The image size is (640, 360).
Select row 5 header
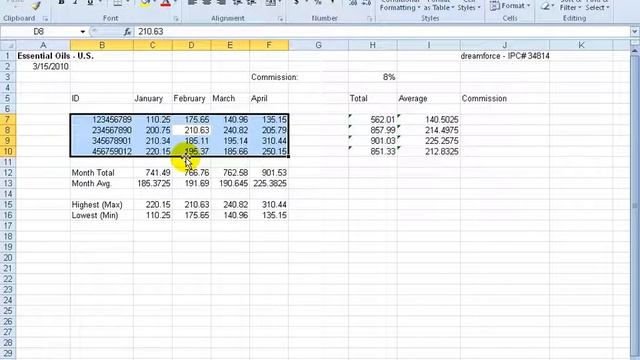[8, 98]
